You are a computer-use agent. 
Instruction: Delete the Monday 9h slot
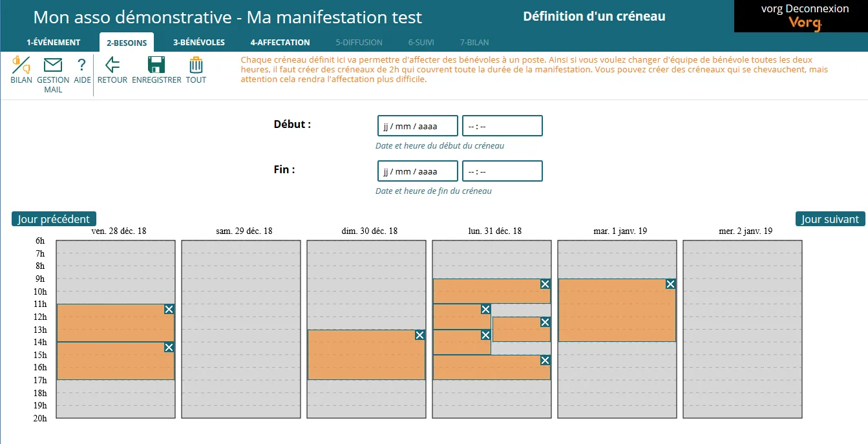[x=545, y=284]
